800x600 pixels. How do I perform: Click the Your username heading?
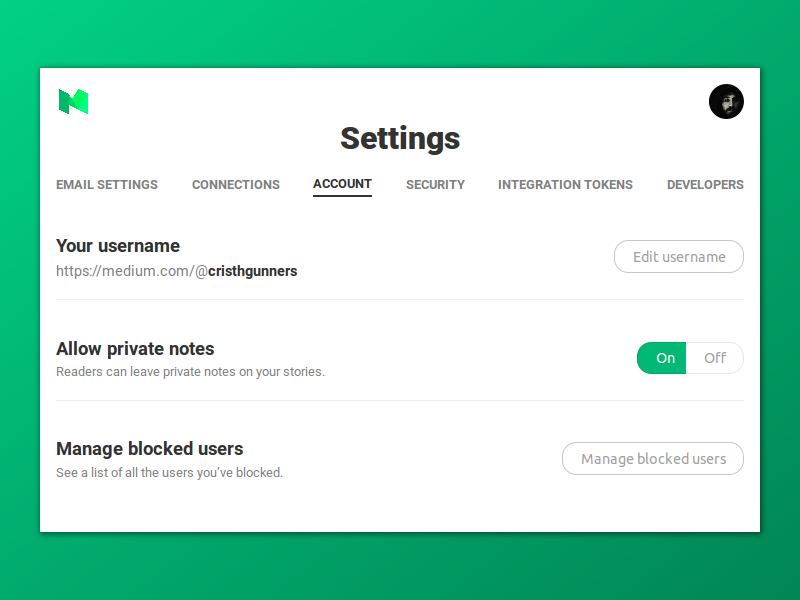tap(118, 246)
